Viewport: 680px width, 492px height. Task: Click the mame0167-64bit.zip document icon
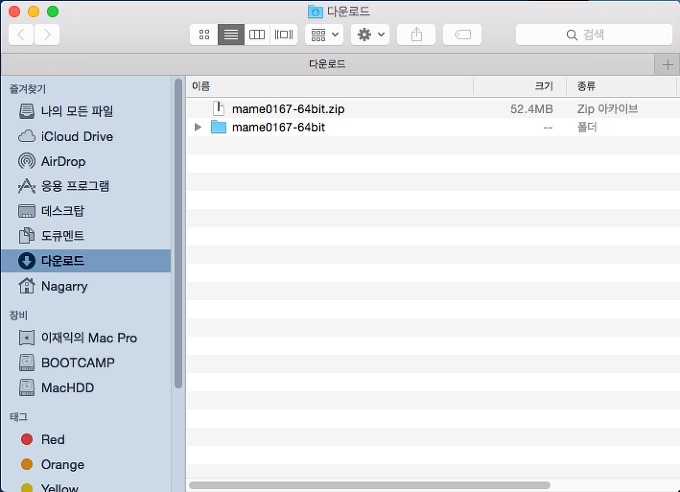click(x=219, y=108)
